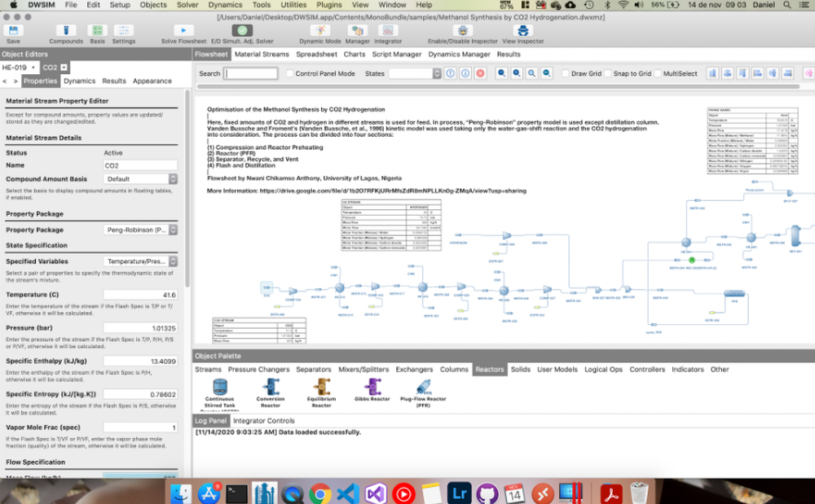Viewport: 815px width, 504px height.
Task: Click Solve Flowsheet play icon
Action: click(x=183, y=31)
